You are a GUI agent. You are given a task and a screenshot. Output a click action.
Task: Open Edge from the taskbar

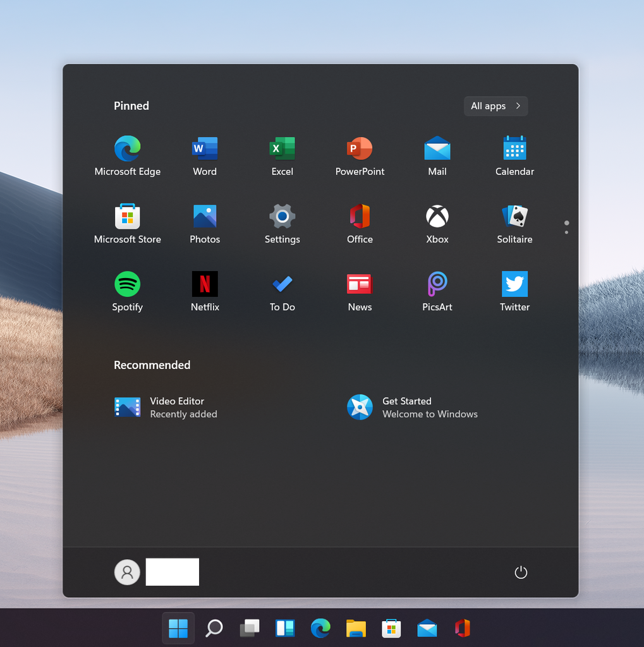coord(320,628)
